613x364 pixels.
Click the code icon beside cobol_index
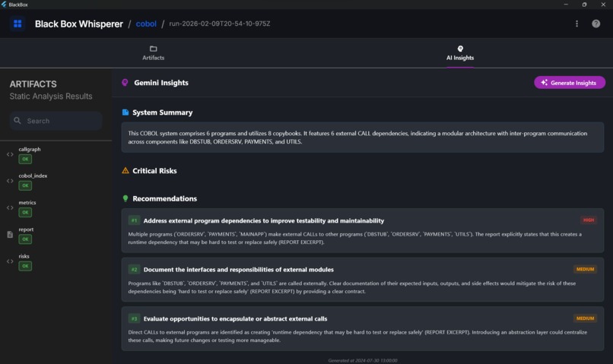[10, 181]
